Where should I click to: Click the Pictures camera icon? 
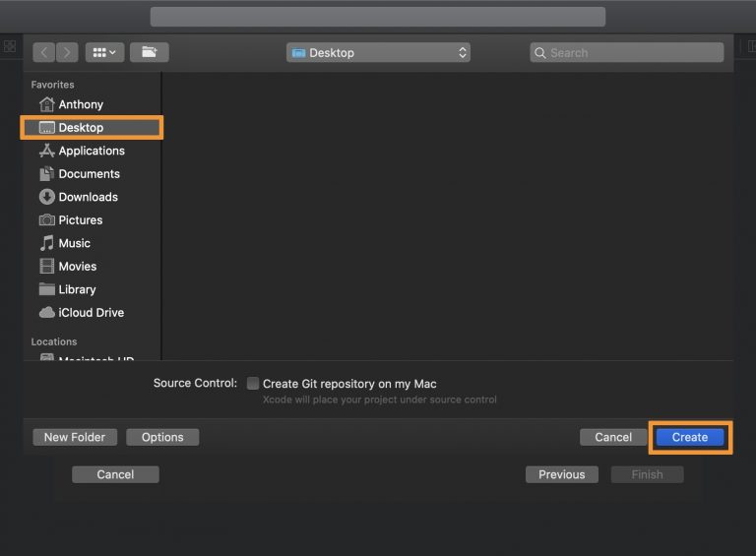(x=47, y=220)
